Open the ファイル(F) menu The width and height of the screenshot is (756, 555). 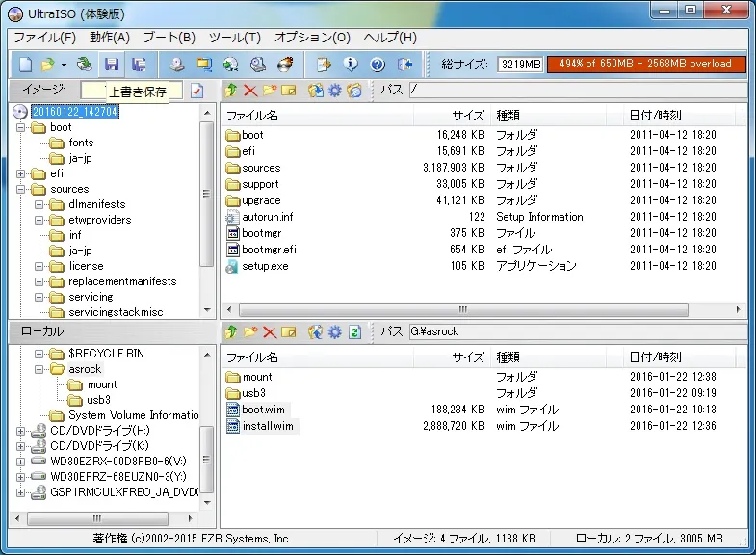click(44, 38)
